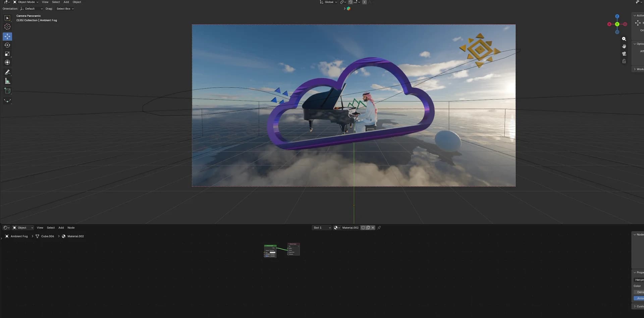This screenshot has height=318, width=644.
Task: Open the Orientation Default dropdown
Action: (x=32, y=9)
